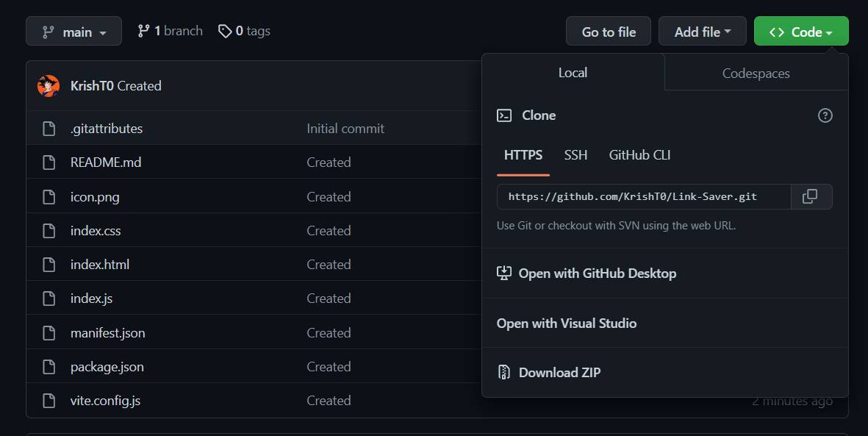Switch to the Local tab

tap(573, 73)
